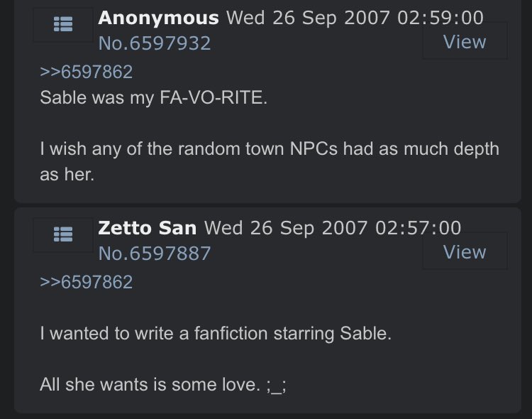Follow the >>6597862 quote link in Anonymous's reply
Image resolution: width=532 pixels, height=419 pixels.
86,72
